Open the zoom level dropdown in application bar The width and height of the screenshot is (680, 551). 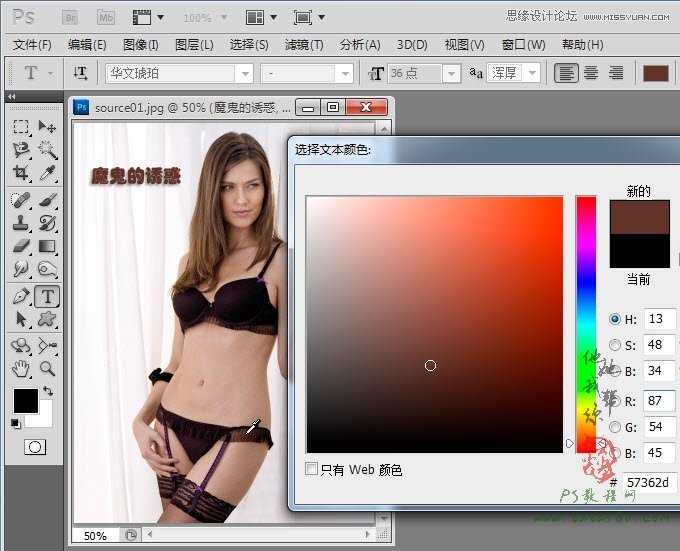click(x=224, y=17)
